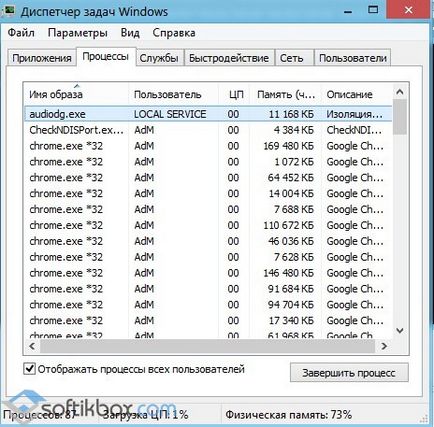Click the horizontal scrollbar thumb

[x=207, y=346]
